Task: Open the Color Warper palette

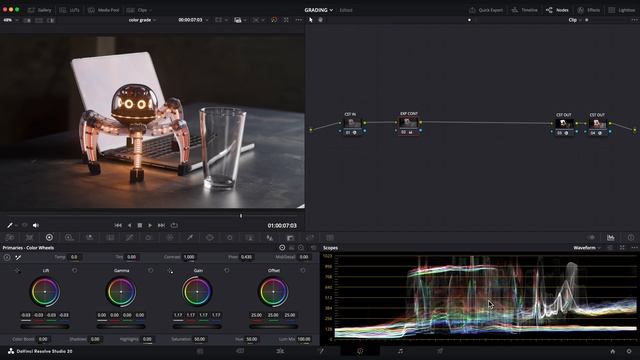Action: click(149, 238)
